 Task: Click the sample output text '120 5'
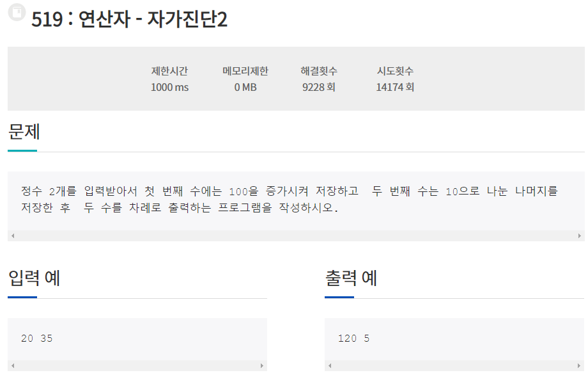353,338
